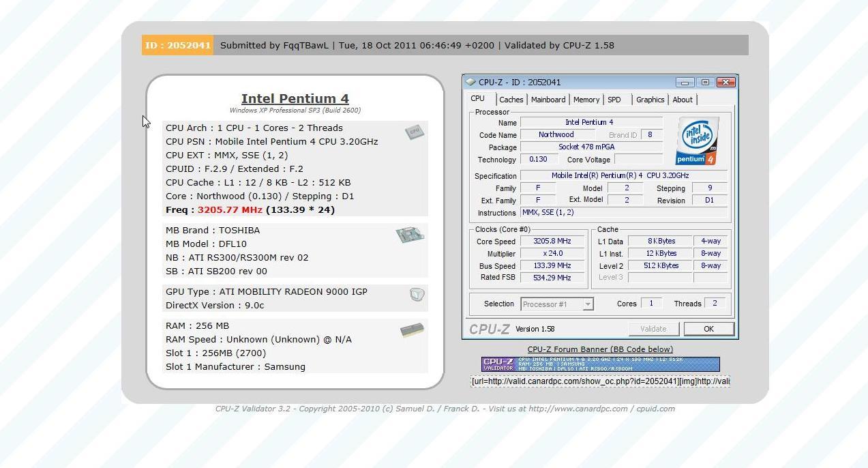Click the ID : 2052041 orange badge
The height and width of the screenshot is (468, 868).
[177, 45]
